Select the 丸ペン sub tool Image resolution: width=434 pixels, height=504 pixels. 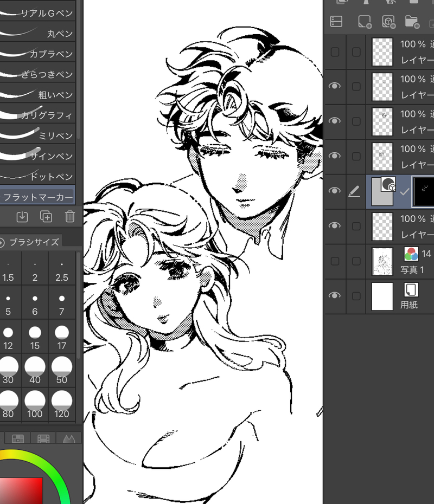tap(37, 31)
